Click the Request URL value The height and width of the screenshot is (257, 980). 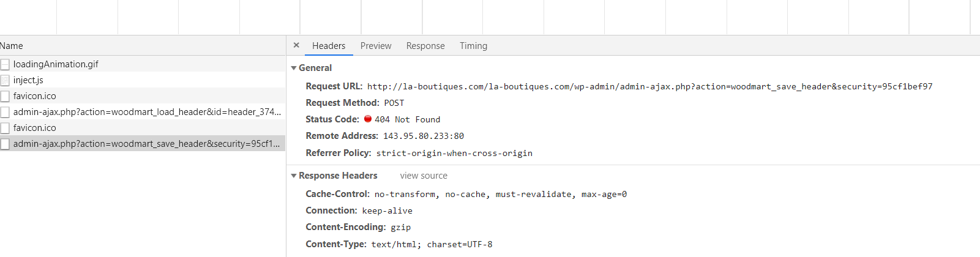point(649,87)
